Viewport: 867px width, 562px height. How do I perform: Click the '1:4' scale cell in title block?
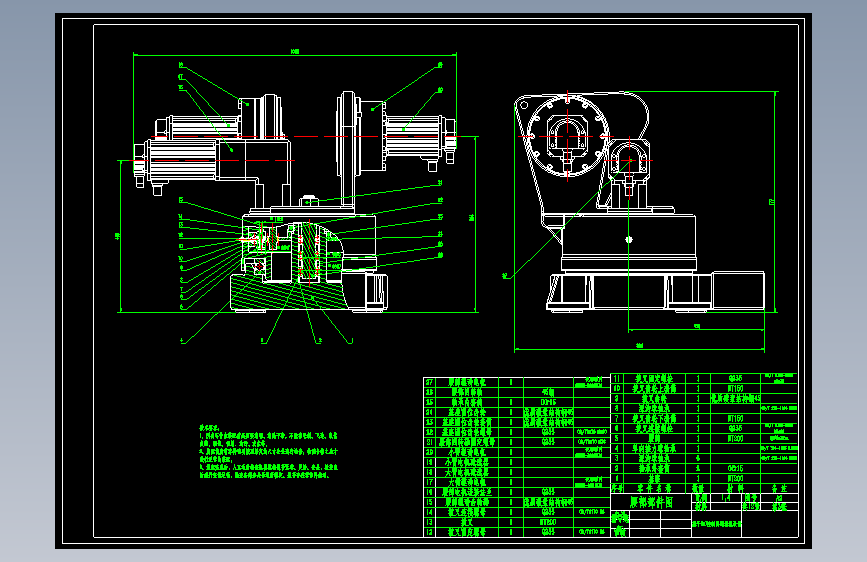pyautogui.click(x=726, y=498)
